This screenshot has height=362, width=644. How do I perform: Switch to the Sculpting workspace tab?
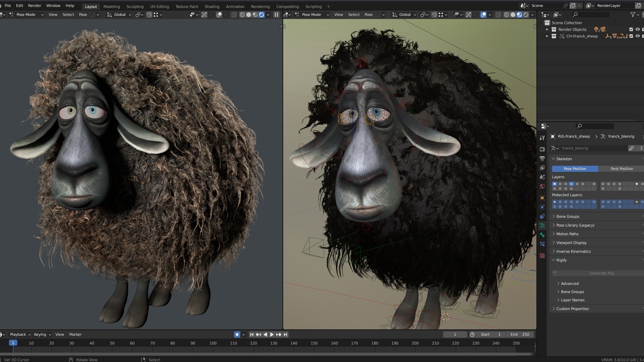point(135,7)
